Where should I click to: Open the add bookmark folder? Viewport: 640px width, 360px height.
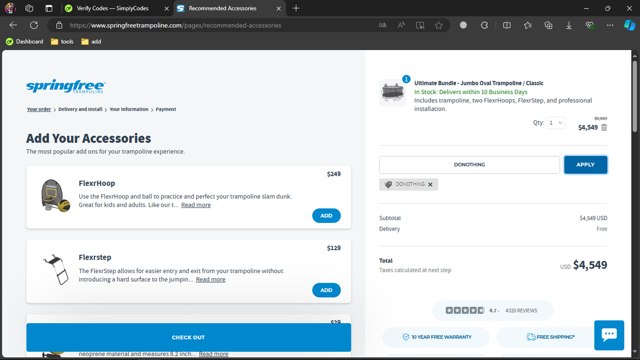(91, 42)
